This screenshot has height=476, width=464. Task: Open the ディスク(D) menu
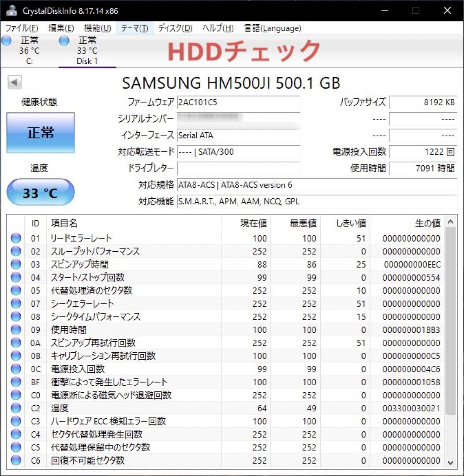[176, 28]
